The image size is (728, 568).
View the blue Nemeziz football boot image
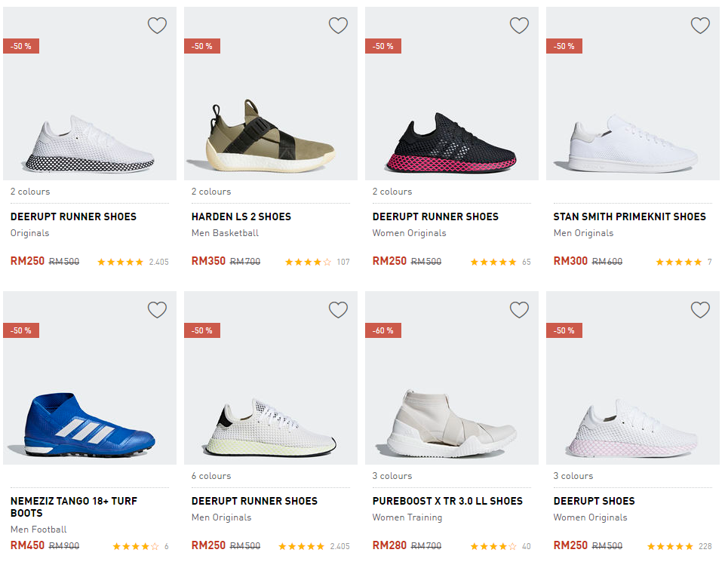click(x=90, y=425)
